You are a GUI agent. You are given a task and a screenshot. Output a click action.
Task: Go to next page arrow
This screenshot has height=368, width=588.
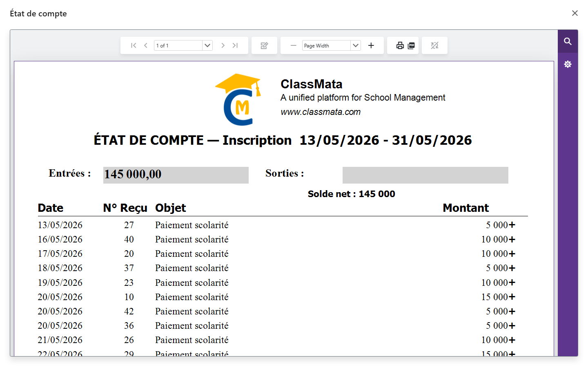223,45
